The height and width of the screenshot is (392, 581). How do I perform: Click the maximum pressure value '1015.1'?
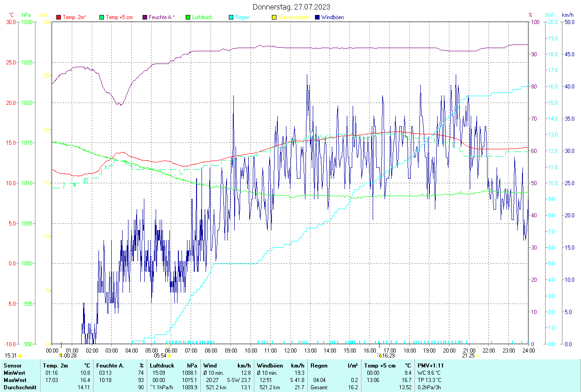(189, 380)
